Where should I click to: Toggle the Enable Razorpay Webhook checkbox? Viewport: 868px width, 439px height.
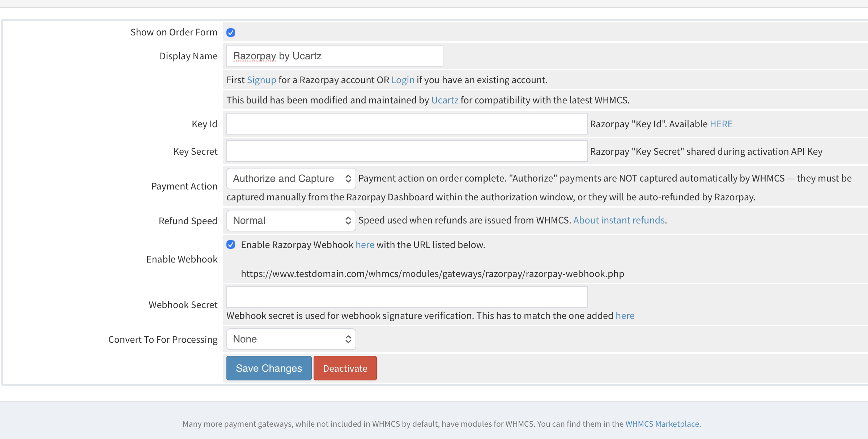tap(231, 244)
